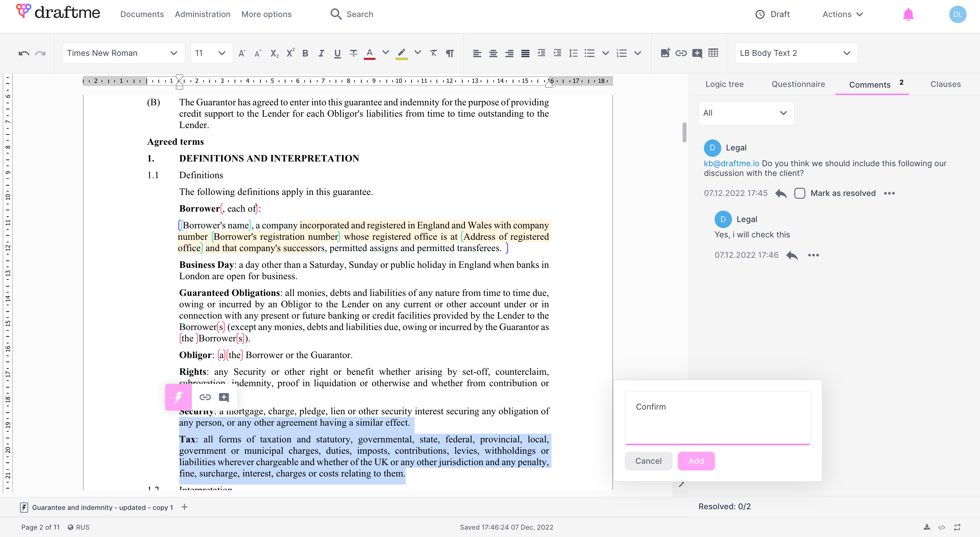The height and width of the screenshot is (537, 980).
Task: Click the undo arrow icon
Action: click(24, 53)
